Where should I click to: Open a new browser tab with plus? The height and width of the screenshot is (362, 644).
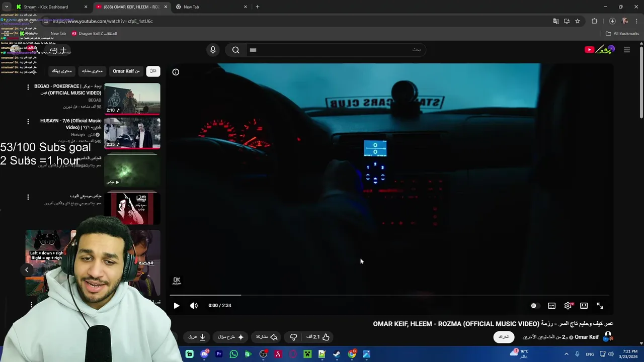[x=258, y=7]
